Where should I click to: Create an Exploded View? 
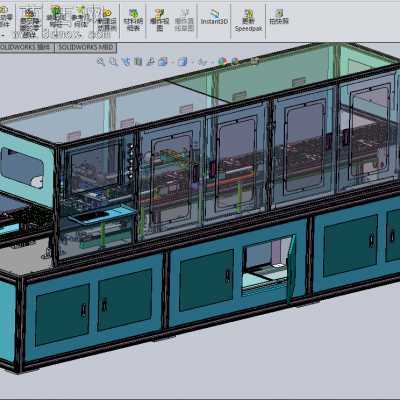coord(160,20)
